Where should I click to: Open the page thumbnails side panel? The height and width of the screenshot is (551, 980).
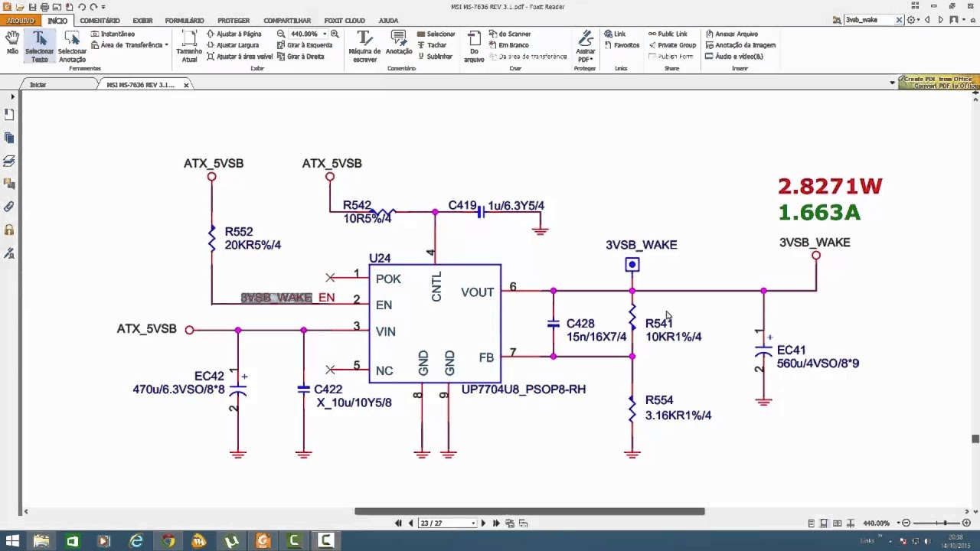point(9,138)
